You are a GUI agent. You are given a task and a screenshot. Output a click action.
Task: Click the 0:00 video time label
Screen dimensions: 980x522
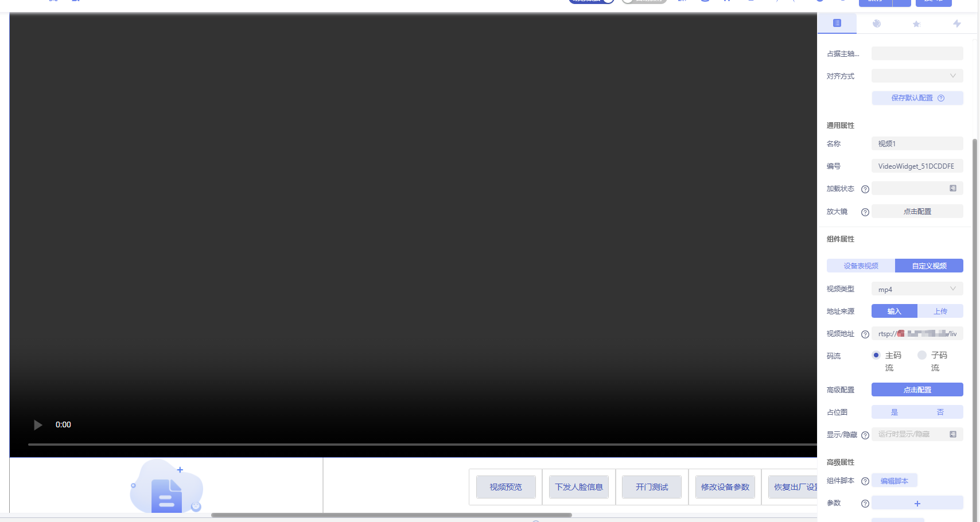click(63, 425)
